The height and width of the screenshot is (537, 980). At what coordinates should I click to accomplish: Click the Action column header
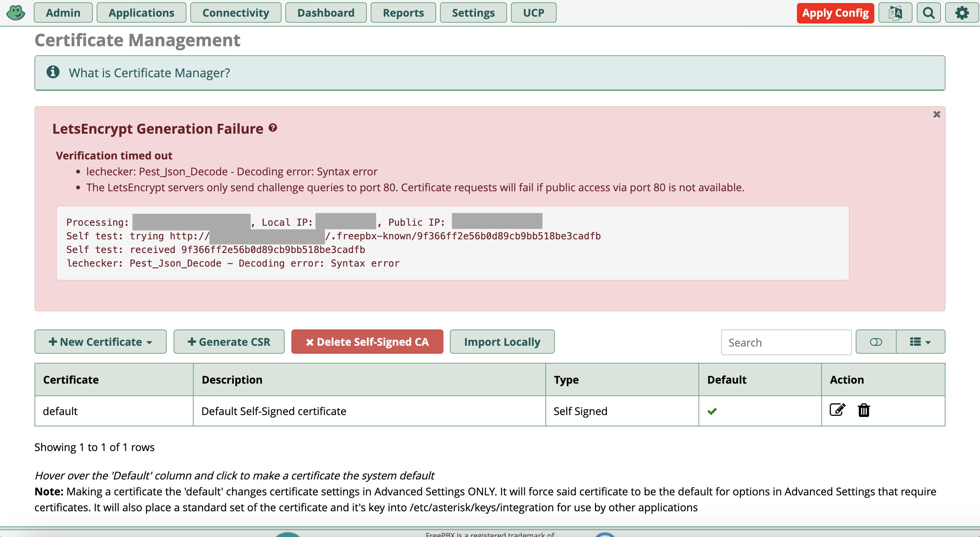tap(883, 379)
